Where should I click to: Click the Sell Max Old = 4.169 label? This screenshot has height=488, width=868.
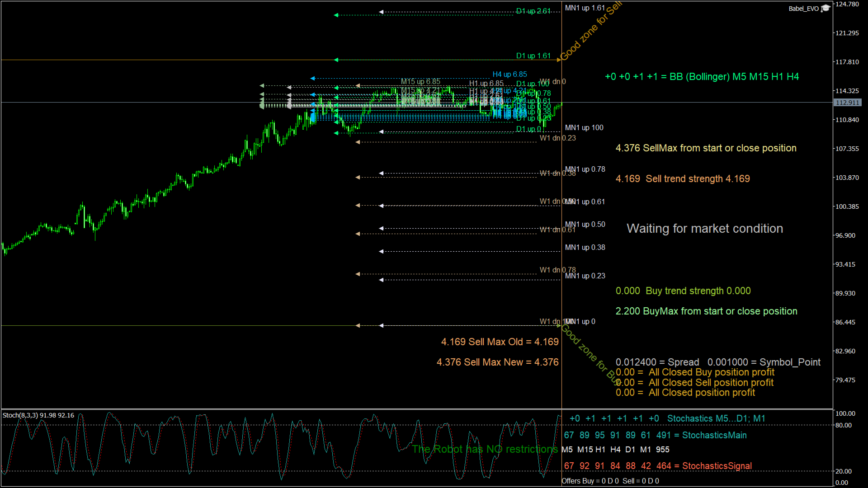coord(500,342)
